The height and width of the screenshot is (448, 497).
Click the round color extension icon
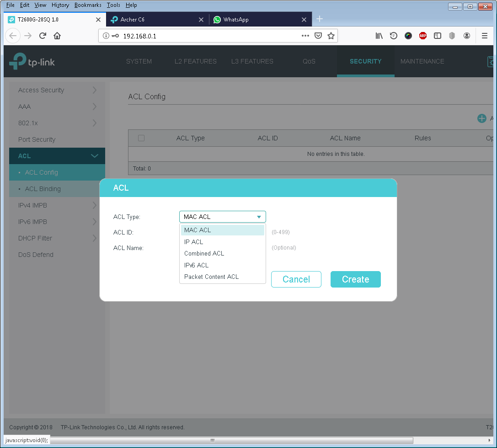(408, 36)
